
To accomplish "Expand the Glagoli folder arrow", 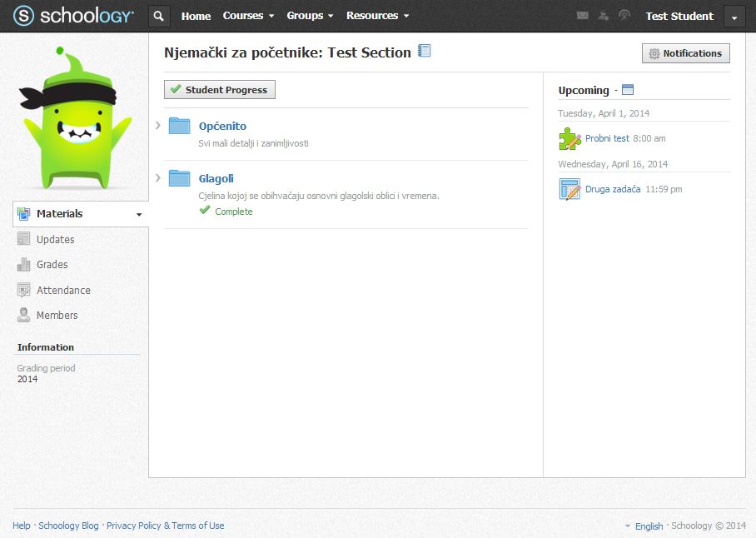I will [x=158, y=177].
